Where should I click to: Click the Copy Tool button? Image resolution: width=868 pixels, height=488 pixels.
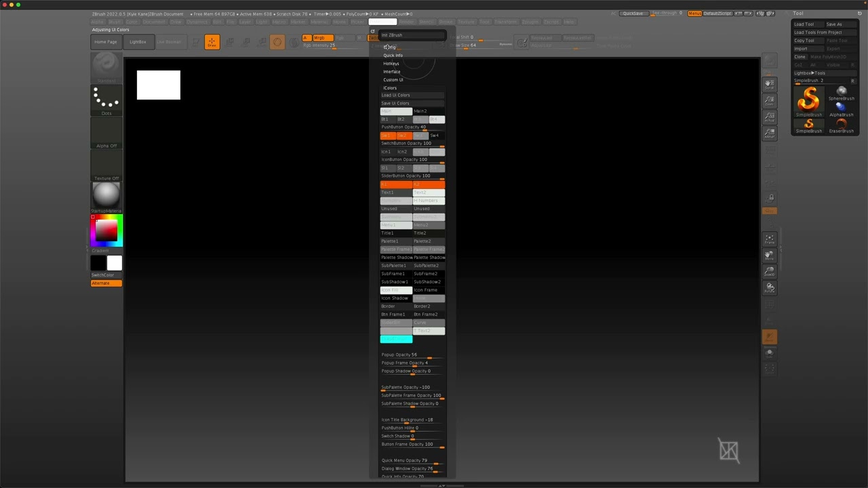point(808,41)
